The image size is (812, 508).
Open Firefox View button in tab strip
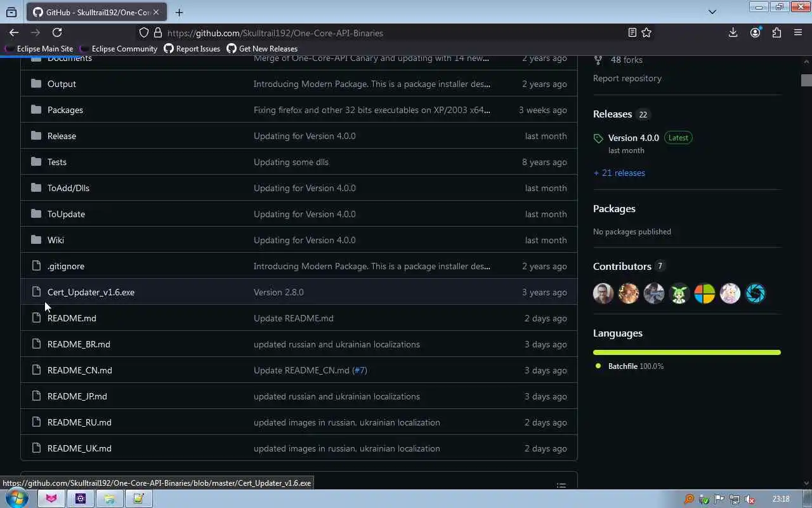click(11, 12)
